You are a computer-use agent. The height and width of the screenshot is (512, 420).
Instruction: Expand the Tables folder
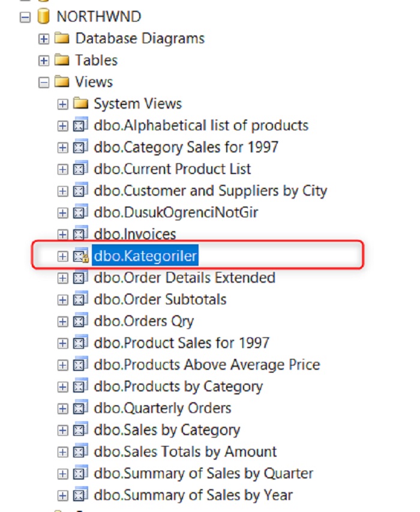tap(43, 60)
